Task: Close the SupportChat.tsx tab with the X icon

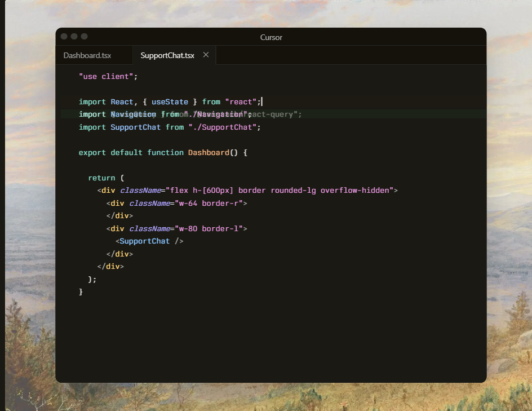Action: click(206, 55)
